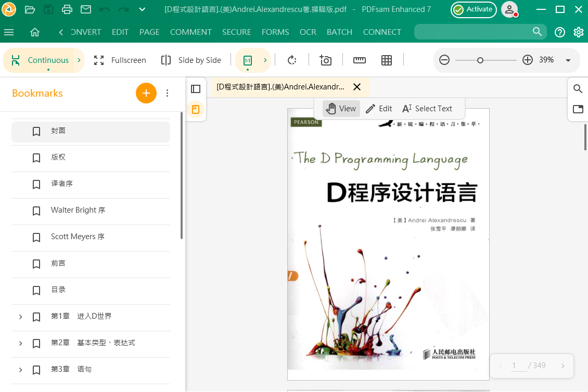This screenshot has width=588, height=392.
Task: Show earlier ribbon tabs with left chevron
Action: [x=61, y=32]
